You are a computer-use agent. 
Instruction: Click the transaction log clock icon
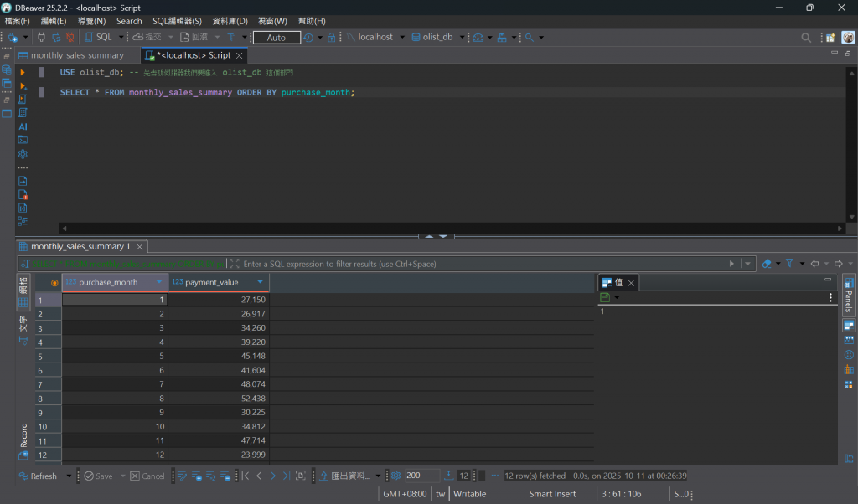coord(308,37)
